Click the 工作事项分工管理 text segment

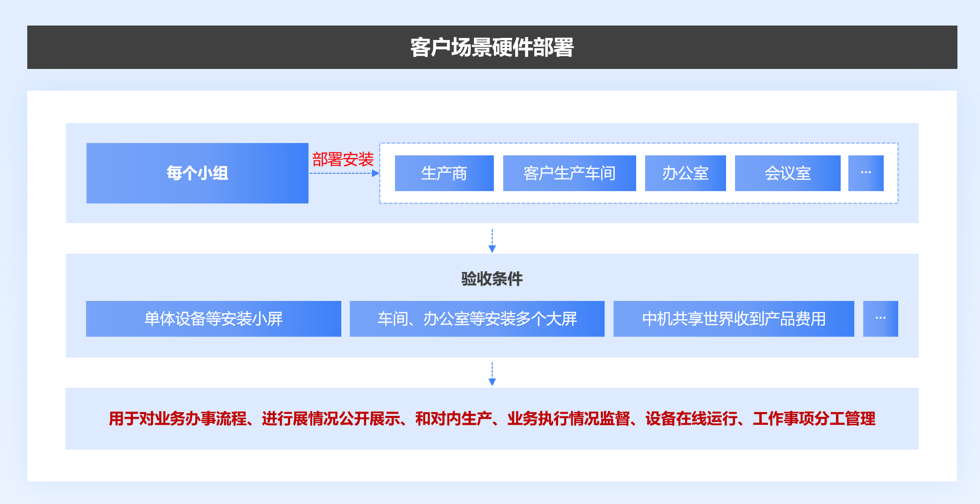click(814, 418)
